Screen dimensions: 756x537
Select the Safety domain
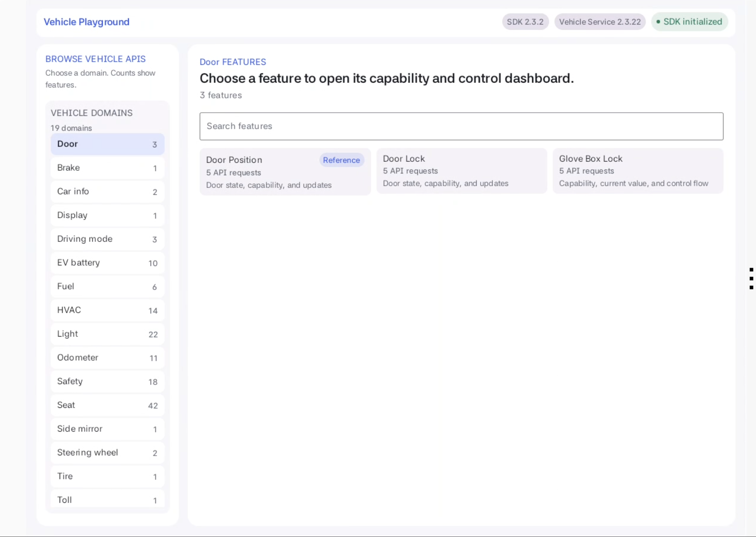[x=107, y=382]
